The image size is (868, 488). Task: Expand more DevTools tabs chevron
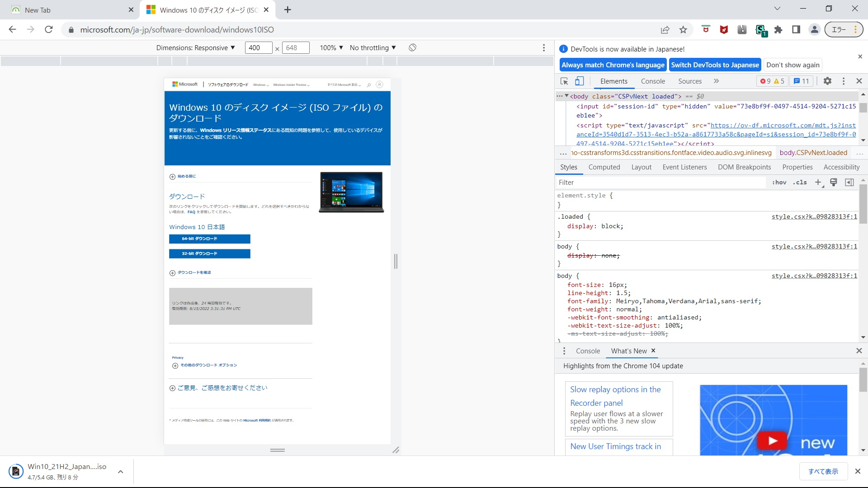click(716, 81)
